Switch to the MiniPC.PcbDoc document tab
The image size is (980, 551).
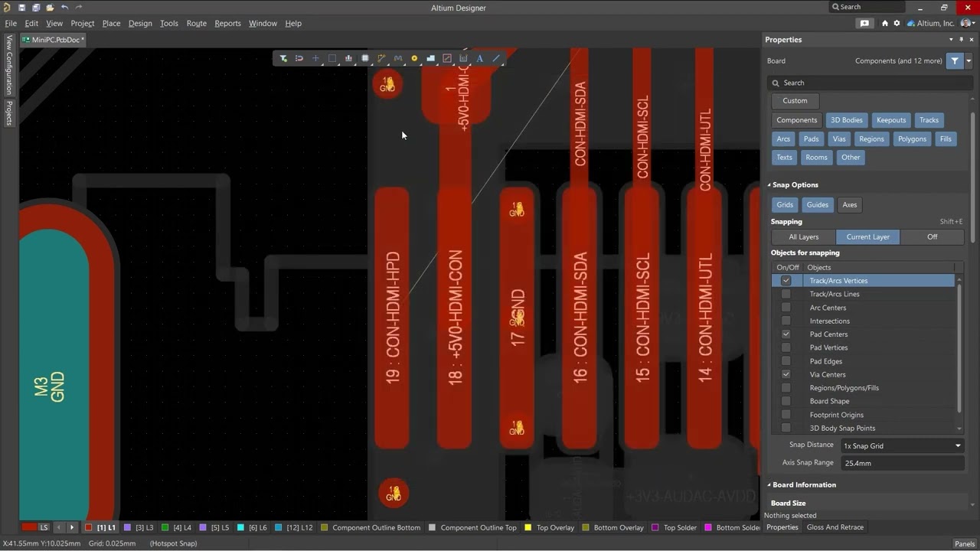(54, 40)
